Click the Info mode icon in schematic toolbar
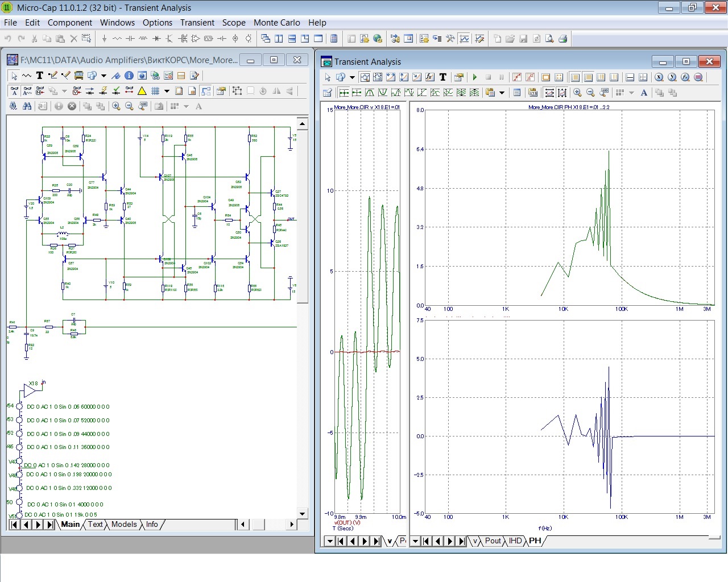This screenshot has height=582, width=728. pyautogui.click(x=129, y=76)
